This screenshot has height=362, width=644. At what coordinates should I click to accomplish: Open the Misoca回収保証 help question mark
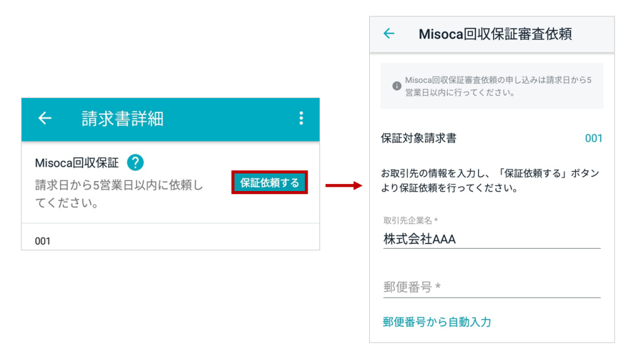pyautogui.click(x=135, y=163)
